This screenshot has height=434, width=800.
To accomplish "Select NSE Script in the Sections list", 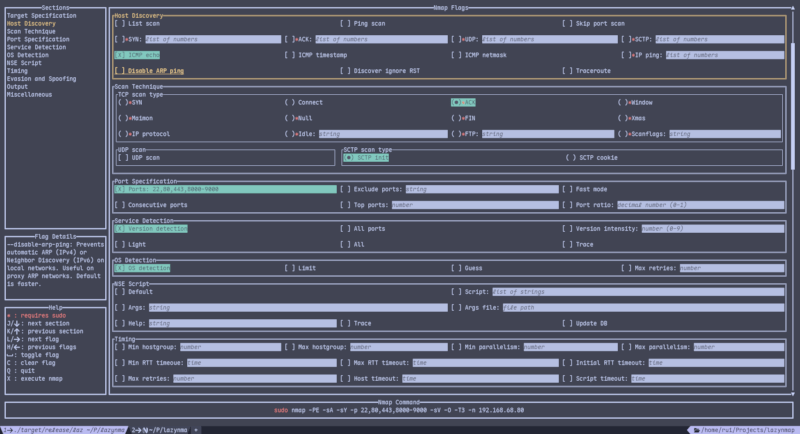I will tap(24, 63).
